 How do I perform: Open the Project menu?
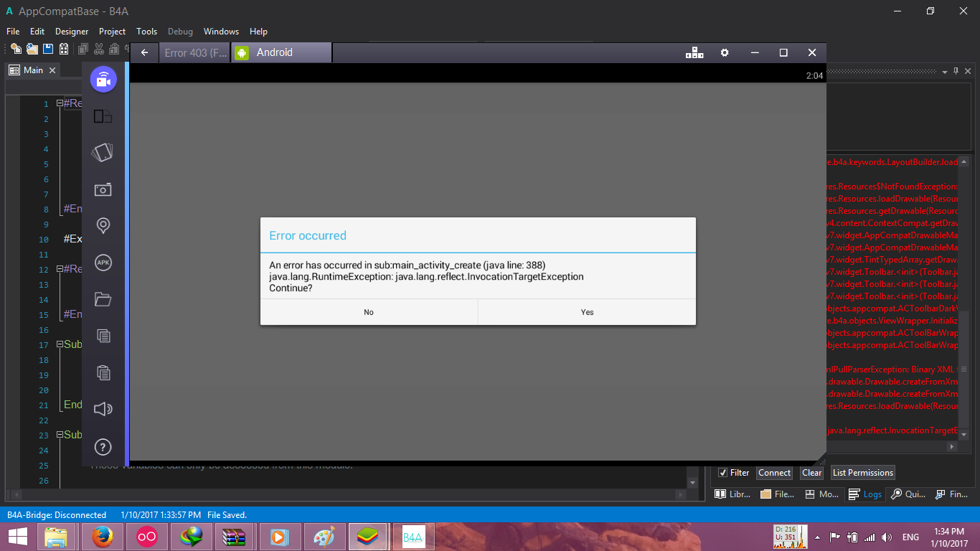112,32
